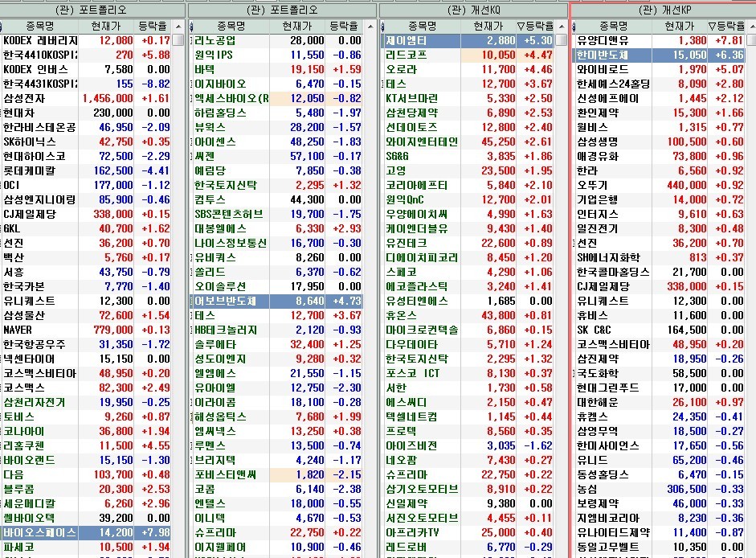Select the NAVER row
This screenshot has height=558, width=756.
point(86,330)
